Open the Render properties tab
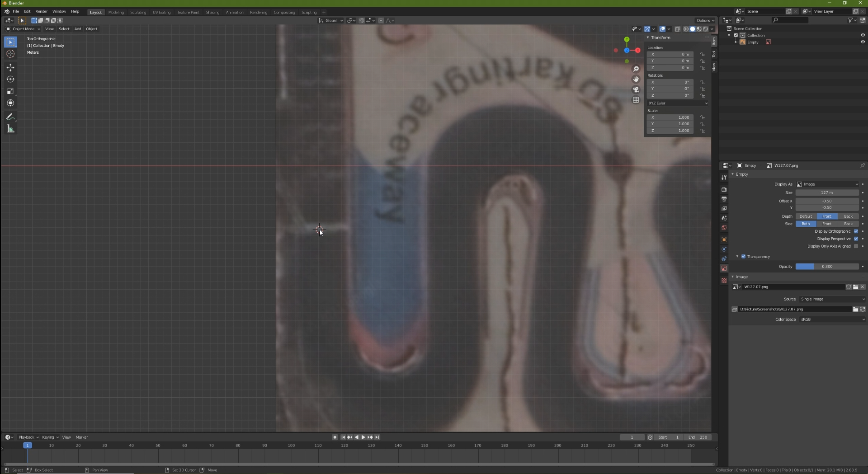Screen dimensions: 868x474 point(724,189)
